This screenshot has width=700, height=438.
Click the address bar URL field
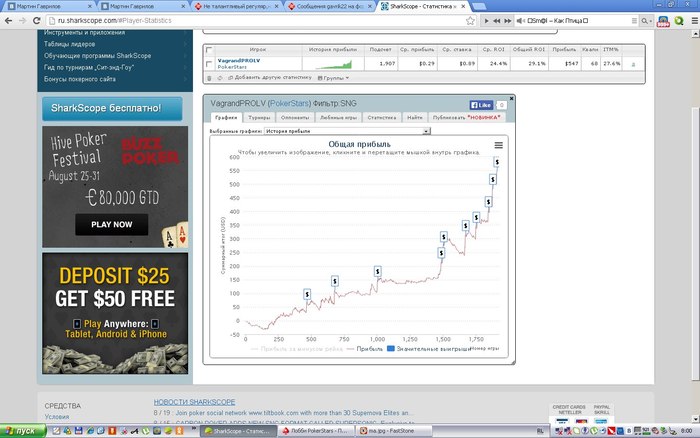point(259,21)
